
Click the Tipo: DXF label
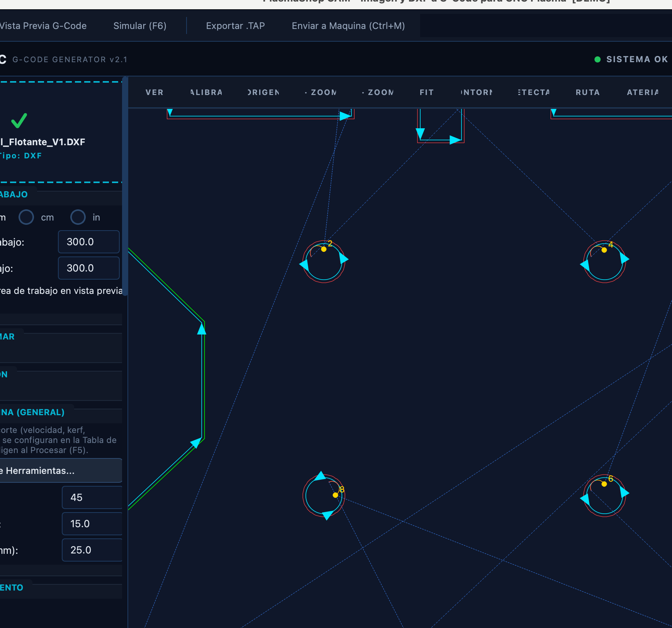[x=20, y=156]
